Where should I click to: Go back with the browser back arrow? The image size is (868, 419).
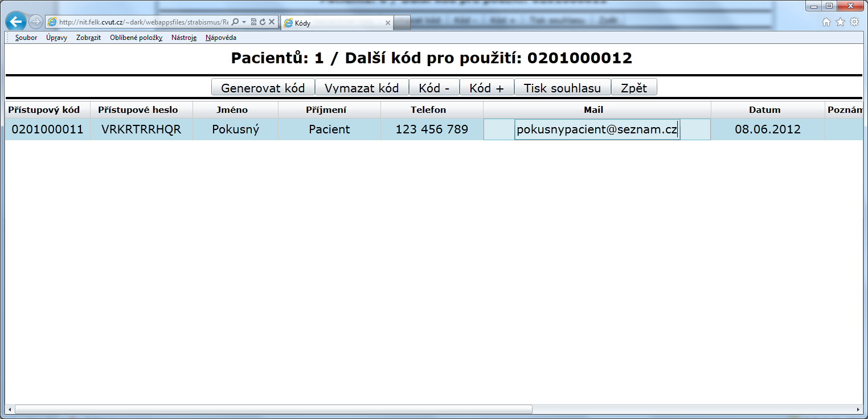click(x=16, y=22)
